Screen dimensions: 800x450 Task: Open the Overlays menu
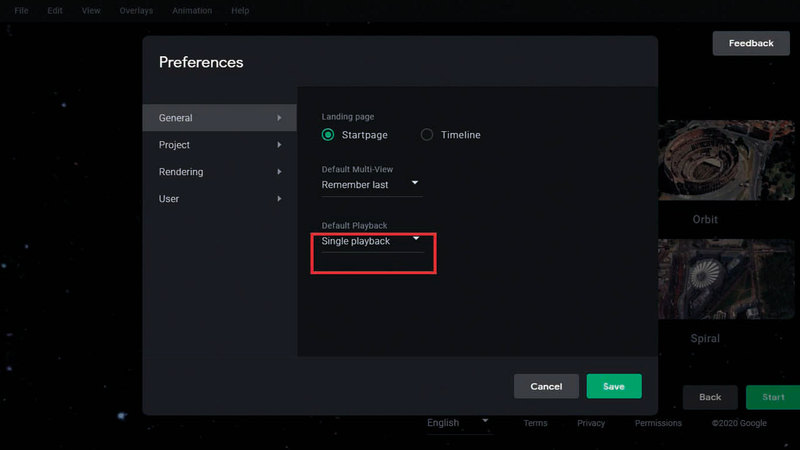(x=137, y=11)
